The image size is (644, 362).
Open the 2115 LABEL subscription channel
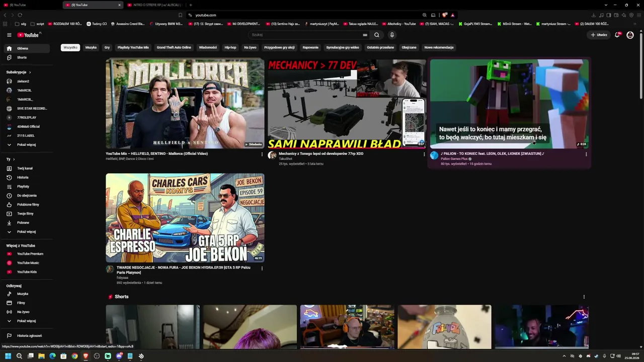28,136
